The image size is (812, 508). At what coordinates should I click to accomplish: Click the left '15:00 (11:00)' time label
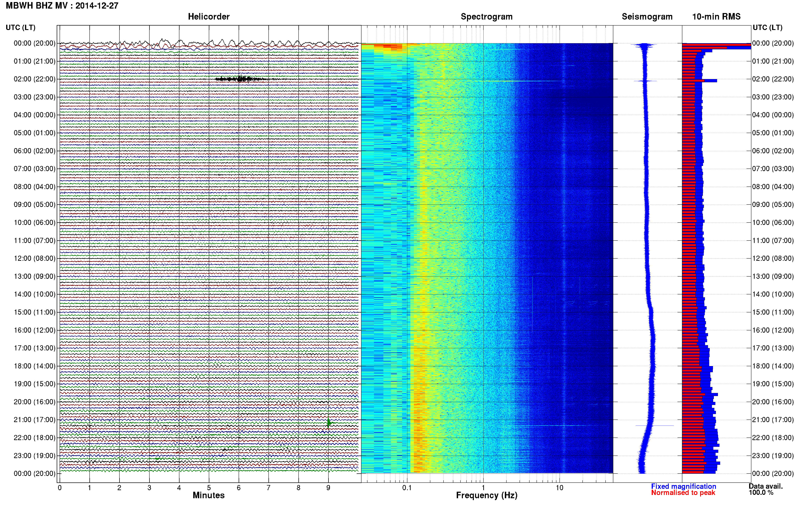click(x=34, y=312)
